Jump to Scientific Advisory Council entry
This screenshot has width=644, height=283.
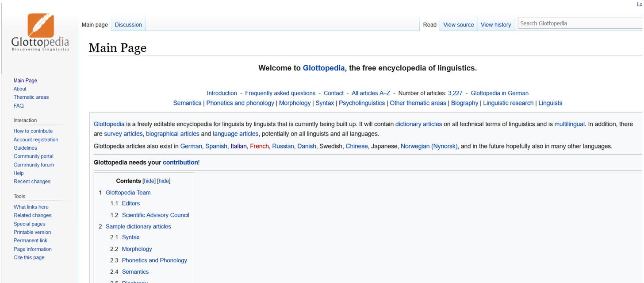coord(156,215)
